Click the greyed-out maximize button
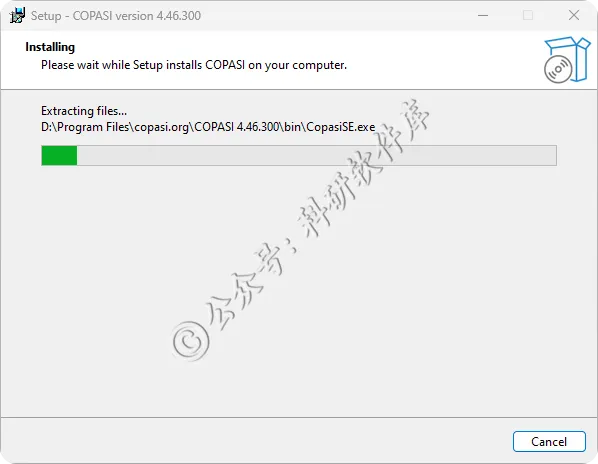 click(528, 15)
